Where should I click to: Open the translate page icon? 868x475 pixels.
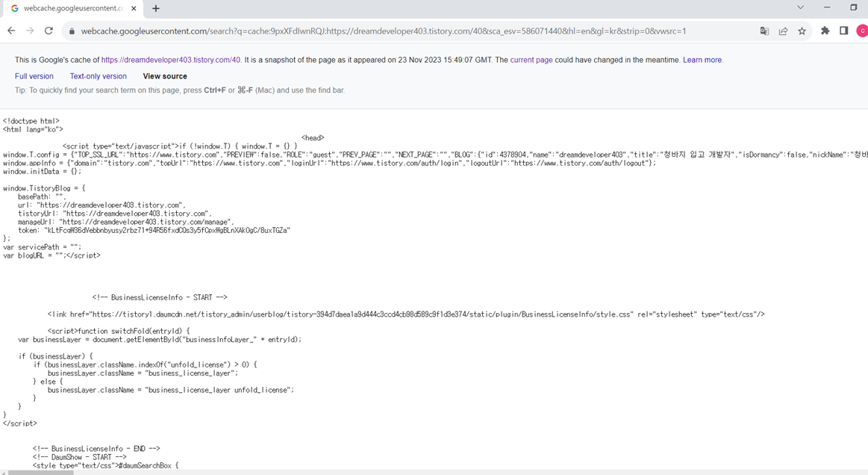(x=764, y=31)
